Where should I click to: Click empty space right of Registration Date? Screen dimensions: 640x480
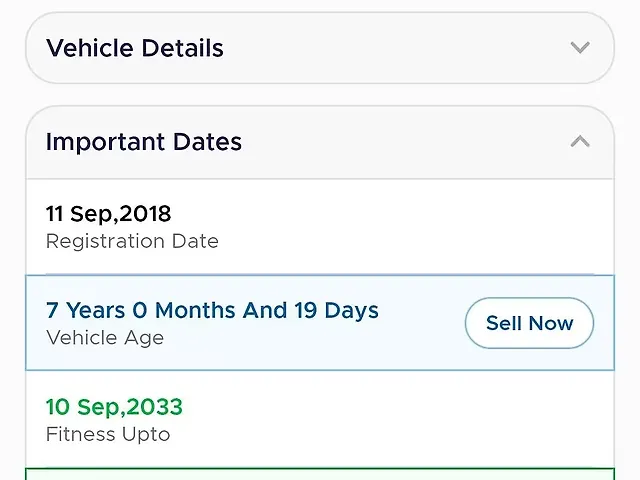[x=420, y=228]
